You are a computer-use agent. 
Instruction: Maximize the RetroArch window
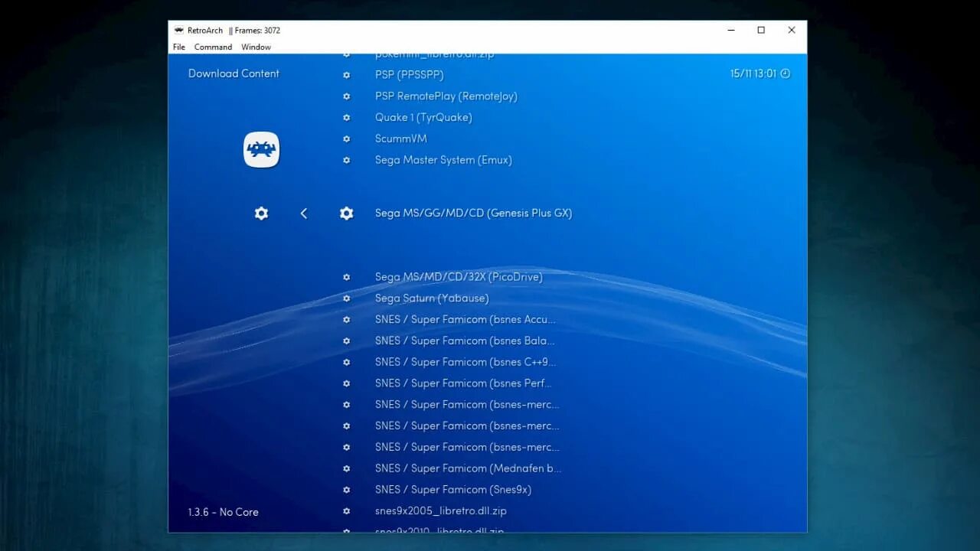pyautogui.click(x=761, y=31)
